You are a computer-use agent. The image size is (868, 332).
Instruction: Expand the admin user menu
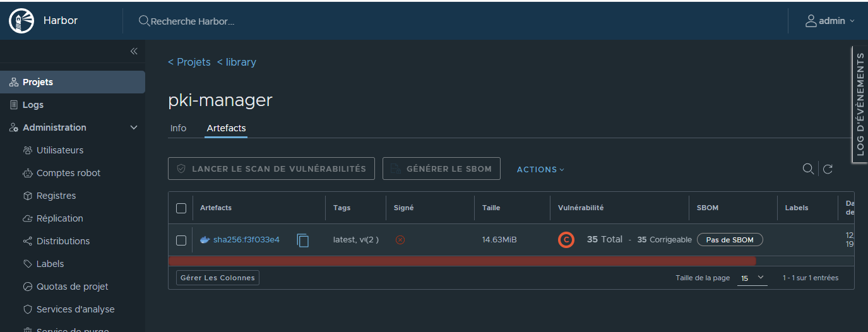point(830,21)
